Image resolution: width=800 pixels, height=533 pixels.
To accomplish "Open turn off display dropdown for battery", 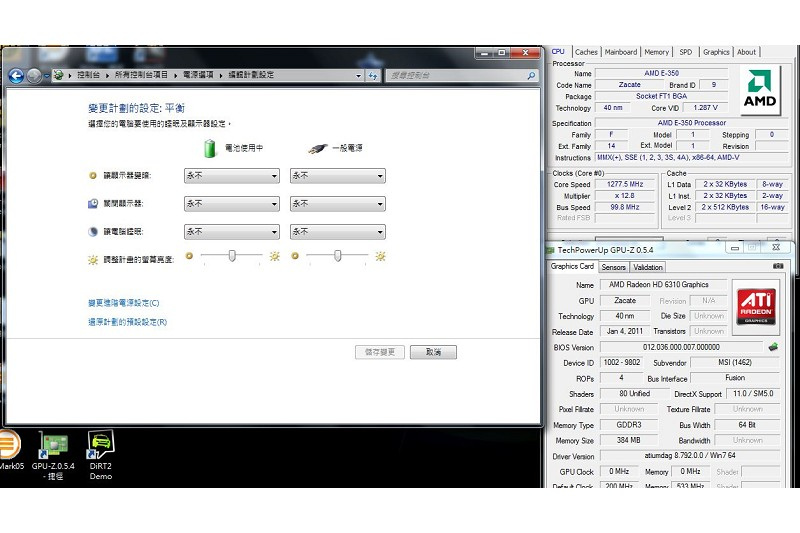I will [232, 204].
